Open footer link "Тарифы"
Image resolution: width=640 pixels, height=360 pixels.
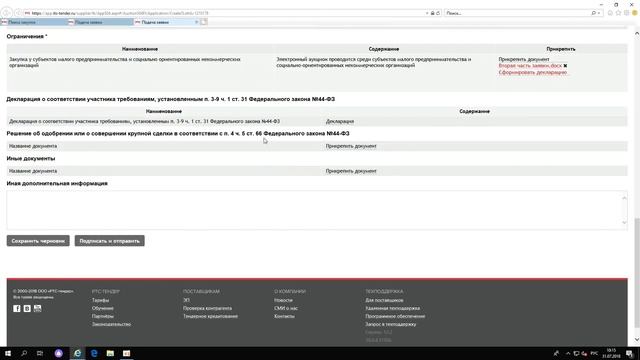100,300
